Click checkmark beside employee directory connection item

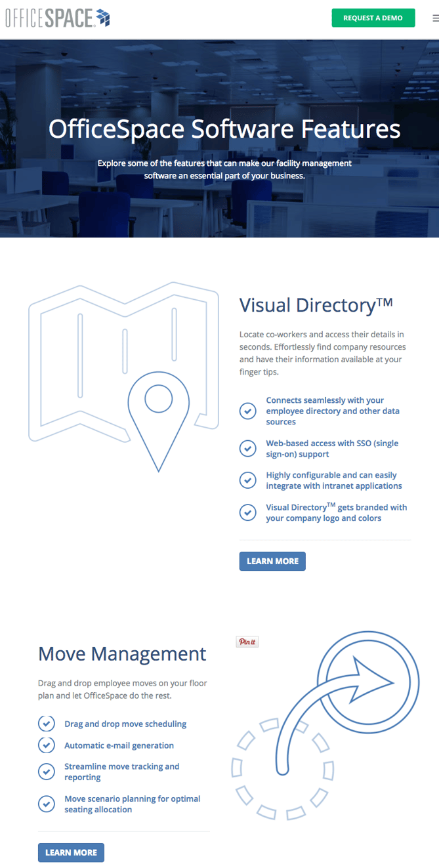(247, 411)
